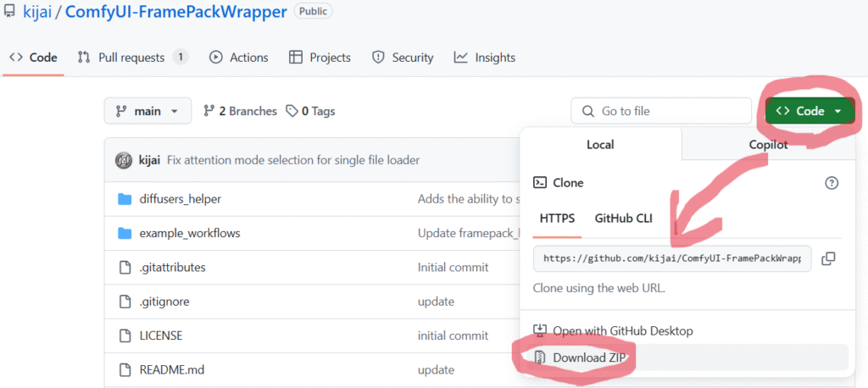The height and width of the screenshot is (388, 868).
Task: Open the LICENSE file
Action: coord(161,335)
